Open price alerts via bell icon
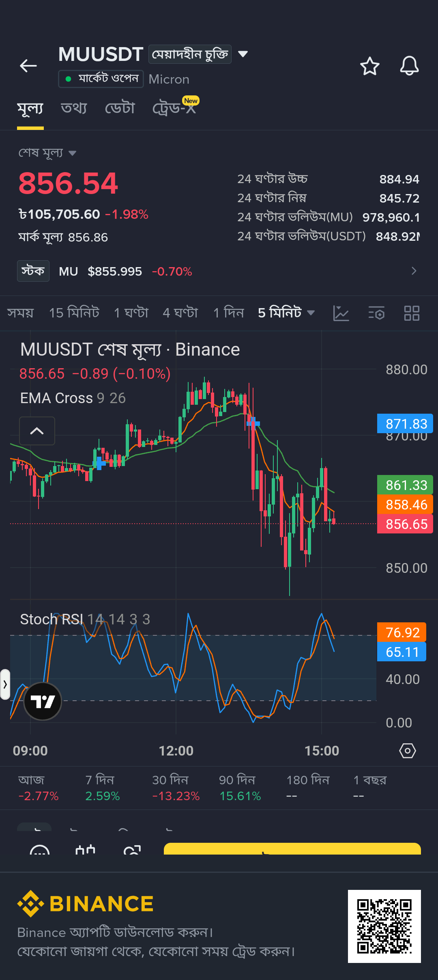The height and width of the screenshot is (980, 438). pos(409,66)
